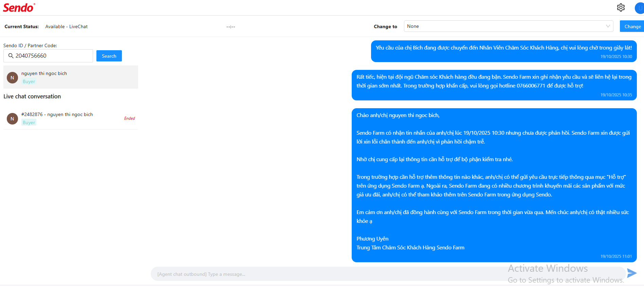This screenshot has height=287, width=644.
Task: Click the Buyer tag under the search result
Action: pos(29,81)
